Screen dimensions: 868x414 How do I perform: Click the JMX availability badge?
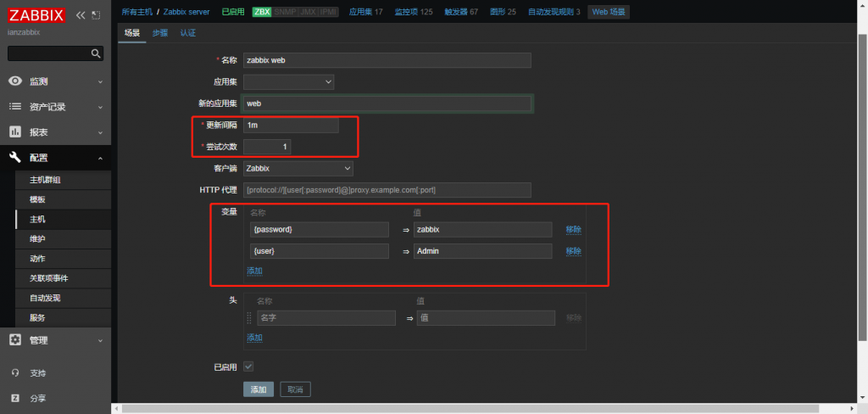(307, 12)
